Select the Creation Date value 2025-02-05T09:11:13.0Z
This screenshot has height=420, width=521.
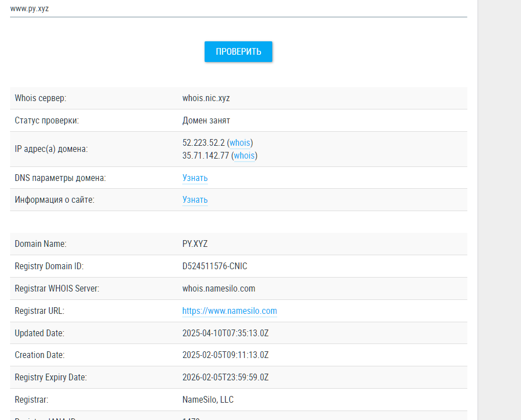coord(225,355)
